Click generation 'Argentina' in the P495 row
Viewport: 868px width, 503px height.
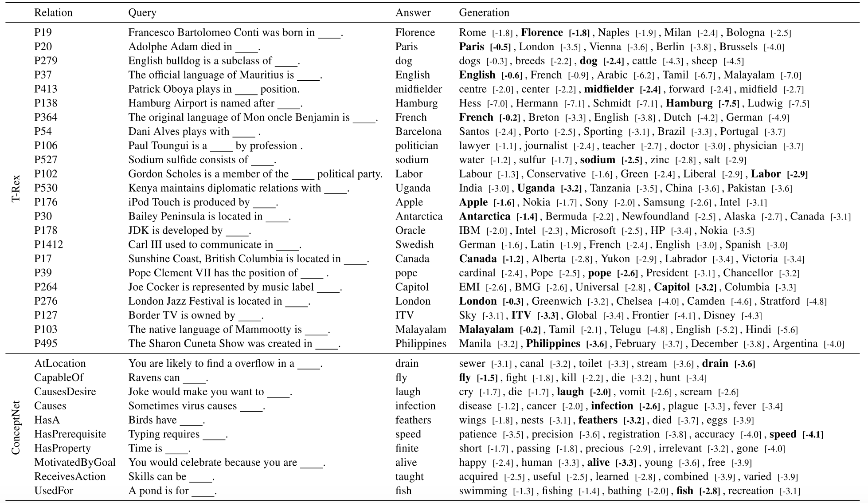point(795,344)
